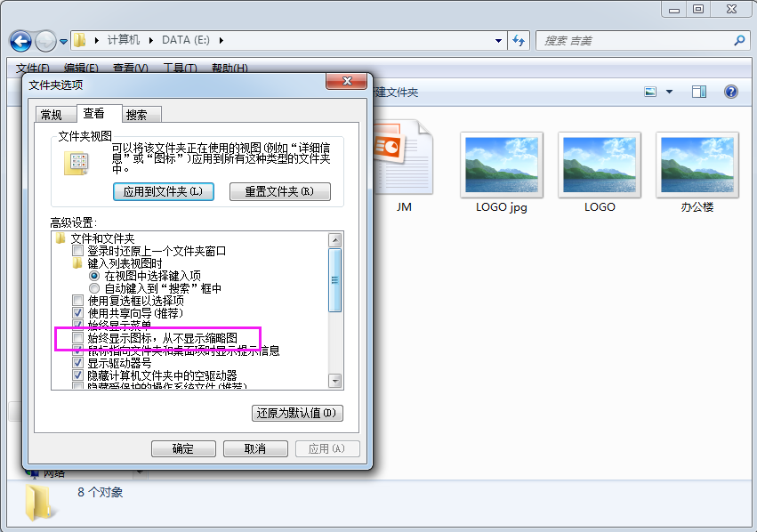The height and width of the screenshot is (532, 757).
Task: Click the change view icon in toolbar
Action: tap(650, 92)
